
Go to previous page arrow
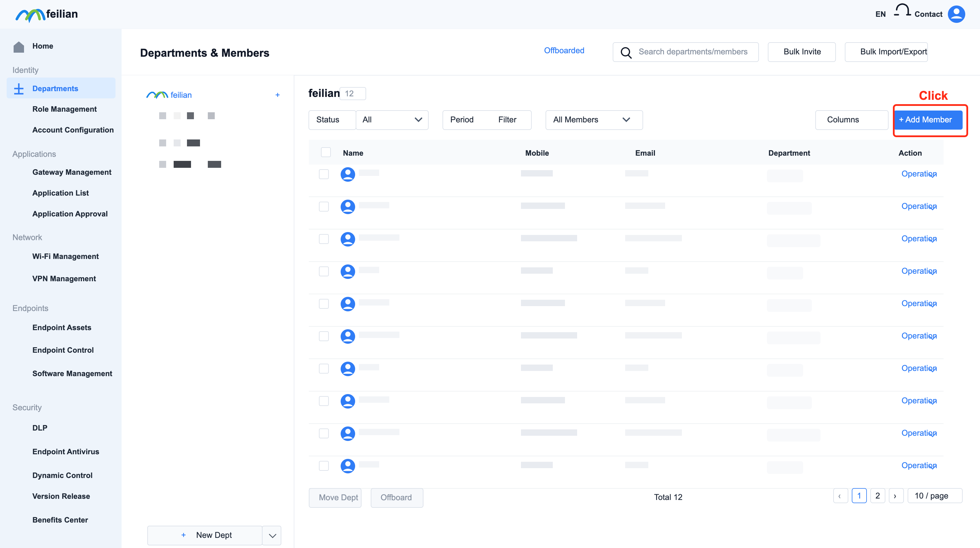(840, 496)
